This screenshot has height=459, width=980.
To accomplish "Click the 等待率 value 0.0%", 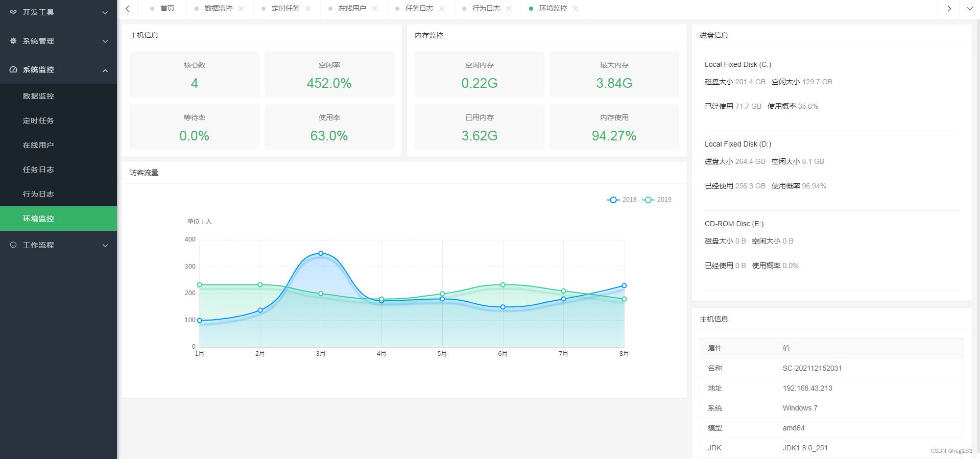I will [195, 136].
